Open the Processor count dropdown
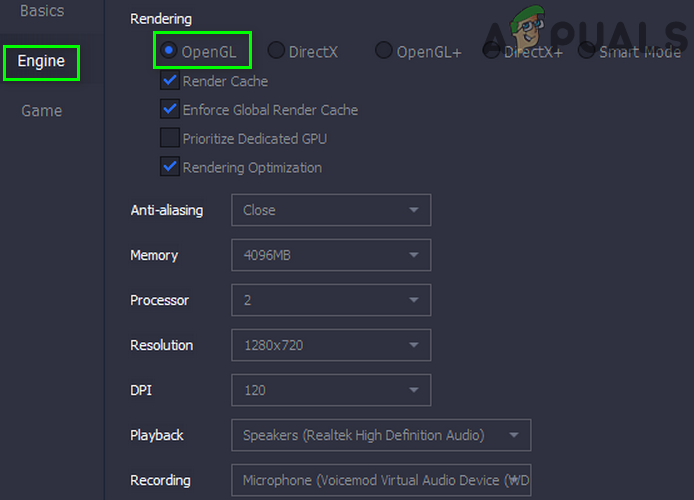 (x=331, y=300)
